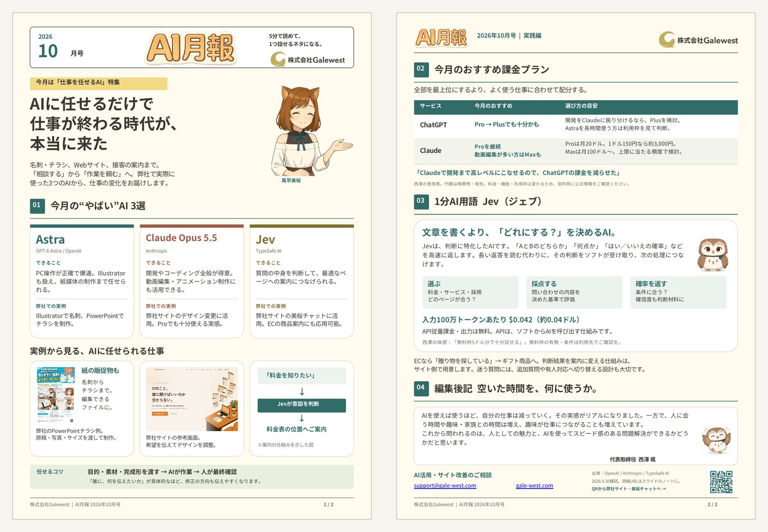Viewport: 768px width, 532px height.
Task: Click the Galewest logo at the top of page 2
Action: click(x=698, y=40)
